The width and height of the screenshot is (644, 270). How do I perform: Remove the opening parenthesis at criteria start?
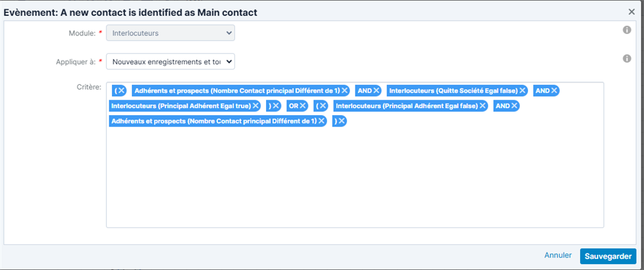[121, 91]
